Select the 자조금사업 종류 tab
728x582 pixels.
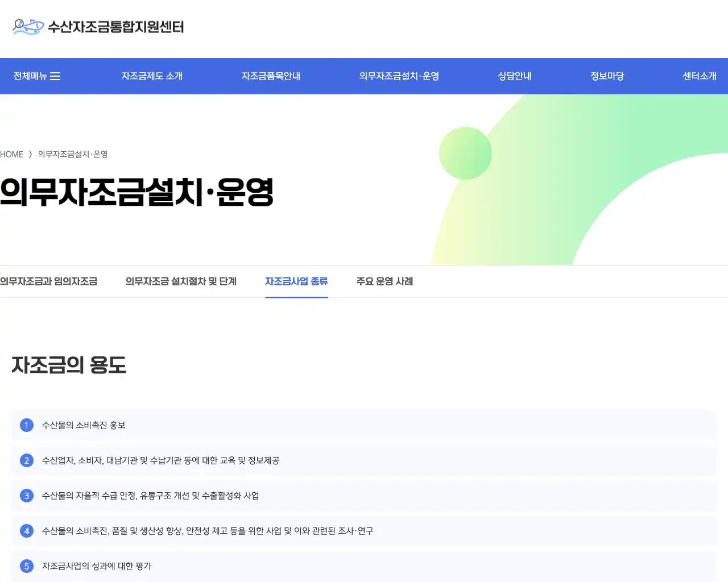[296, 281]
